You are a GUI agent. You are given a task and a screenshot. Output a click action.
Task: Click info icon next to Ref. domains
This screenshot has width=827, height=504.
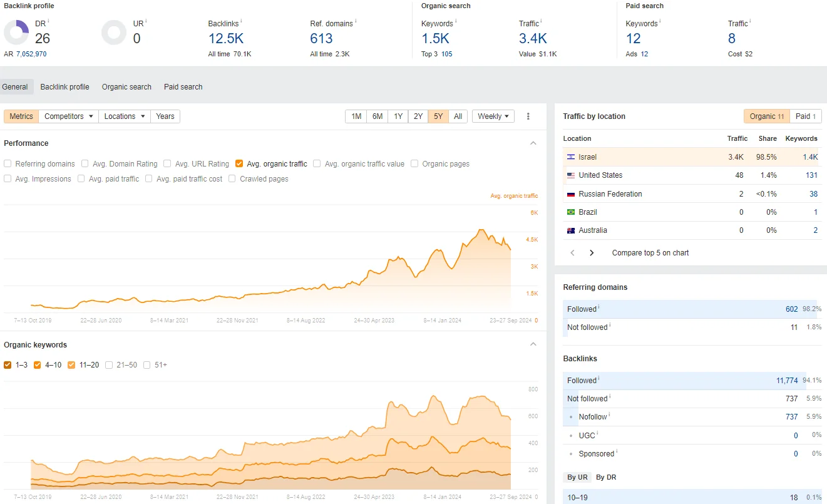[x=356, y=22]
